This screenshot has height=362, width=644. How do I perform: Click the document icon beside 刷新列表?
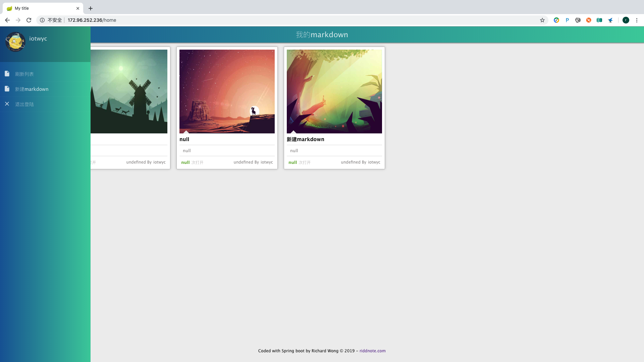point(7,74)
